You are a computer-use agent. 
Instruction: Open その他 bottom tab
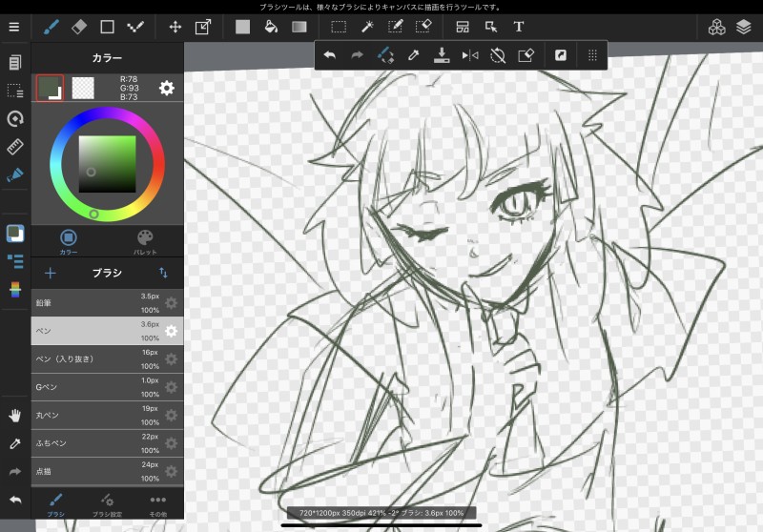[x=158, y=504]
